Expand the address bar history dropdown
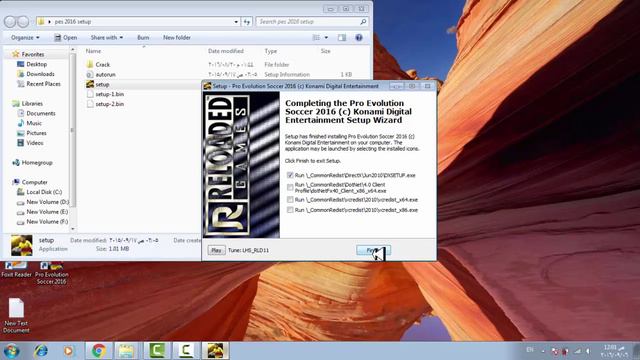640x360 pixels. pos(236,22)
